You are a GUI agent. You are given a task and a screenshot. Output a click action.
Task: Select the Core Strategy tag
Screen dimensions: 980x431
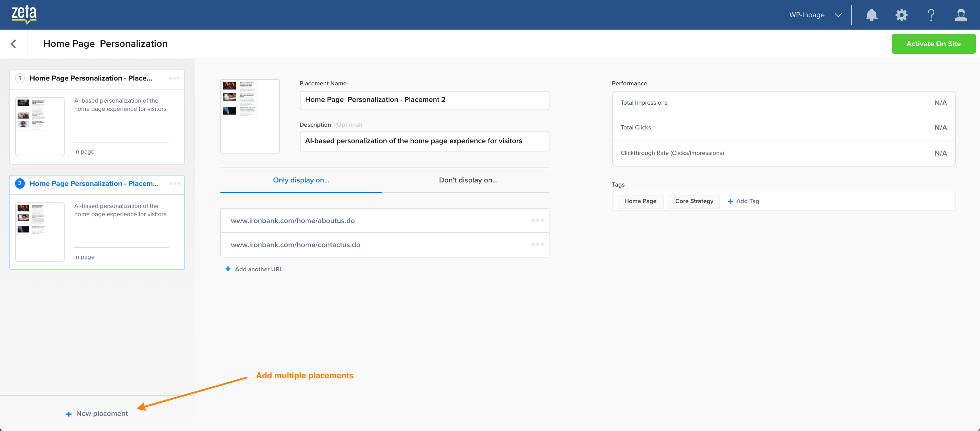click(694, 201)
